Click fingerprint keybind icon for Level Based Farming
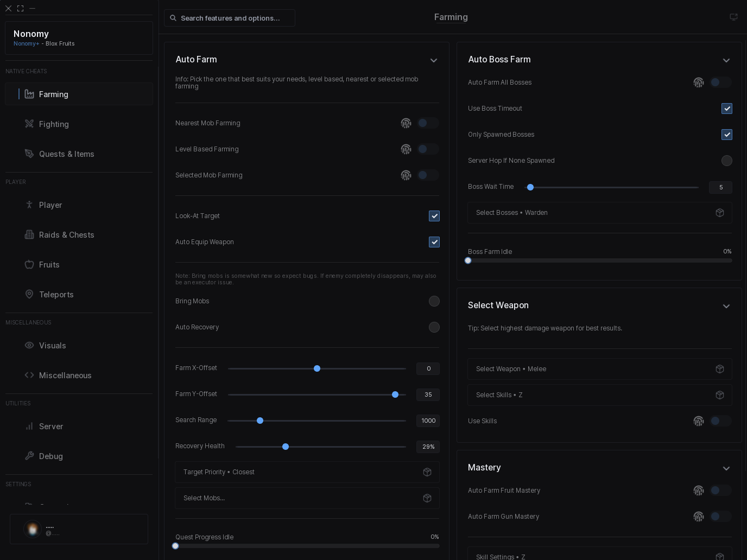The image size is (747, 560). point(406,149)
